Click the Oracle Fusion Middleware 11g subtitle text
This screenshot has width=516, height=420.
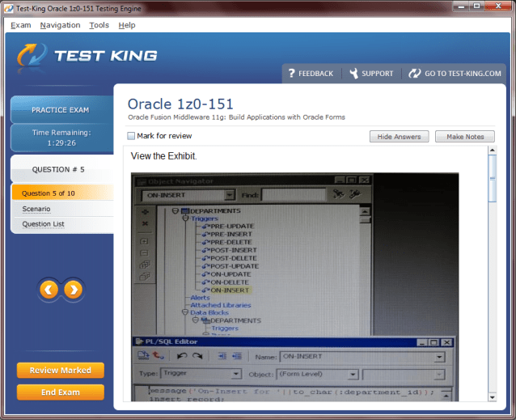(x=236, y=117)
